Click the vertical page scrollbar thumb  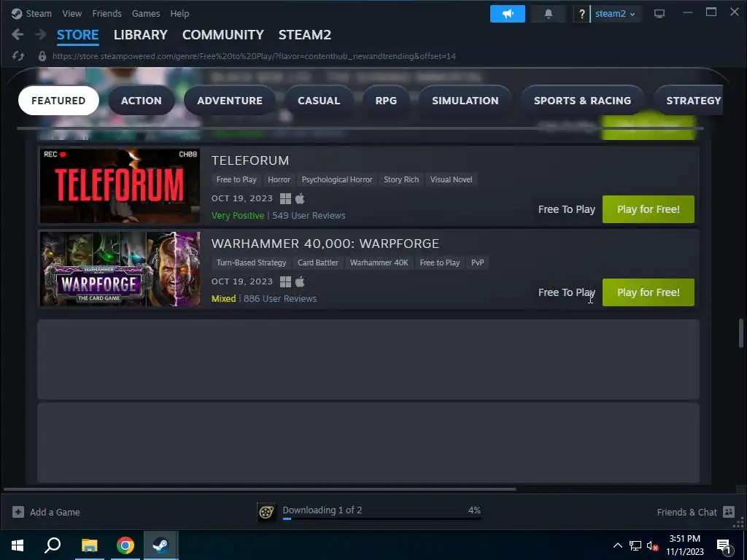[741, 332]
